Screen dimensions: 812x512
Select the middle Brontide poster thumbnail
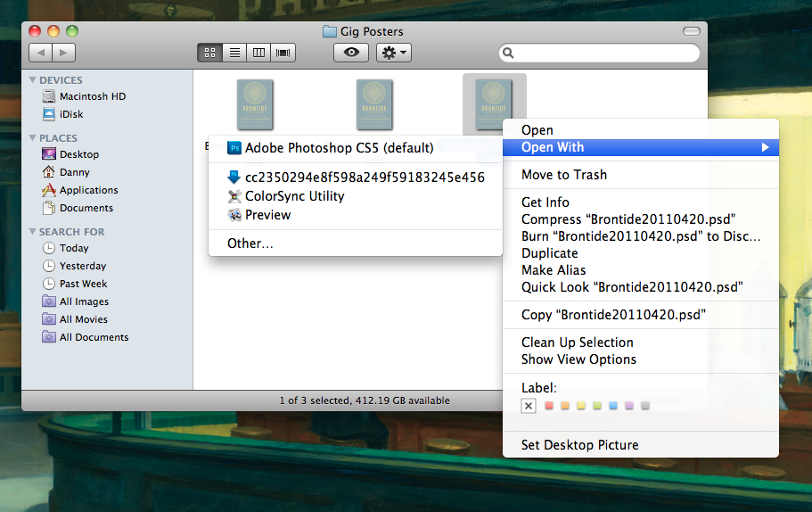tap(374, 104)
